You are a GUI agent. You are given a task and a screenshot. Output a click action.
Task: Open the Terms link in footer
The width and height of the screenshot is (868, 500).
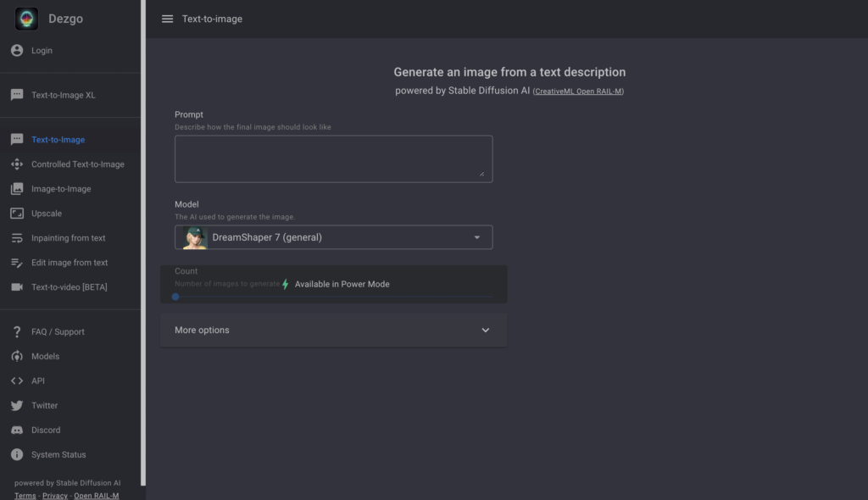pyautogui.click(x=25, y=496)
